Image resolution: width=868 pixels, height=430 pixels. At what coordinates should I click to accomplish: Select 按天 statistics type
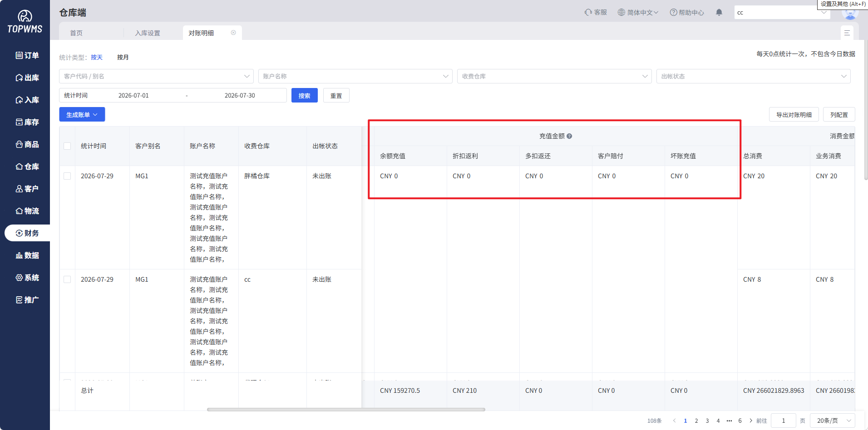[97, 57]
